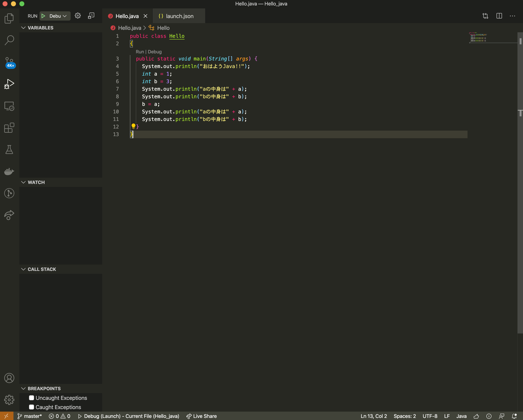Click the Run code lens above main
Image resolution: width=523 pixels, height=420 pixels.
click(x=140, y=52)
